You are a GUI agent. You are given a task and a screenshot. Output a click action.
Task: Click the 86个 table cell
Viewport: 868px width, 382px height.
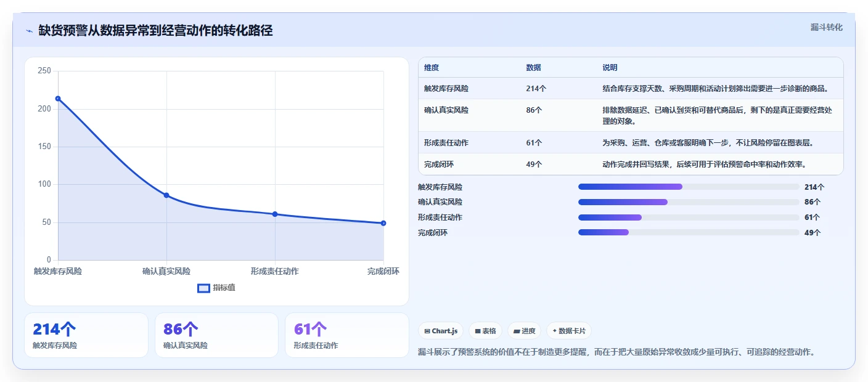point(534,110)
